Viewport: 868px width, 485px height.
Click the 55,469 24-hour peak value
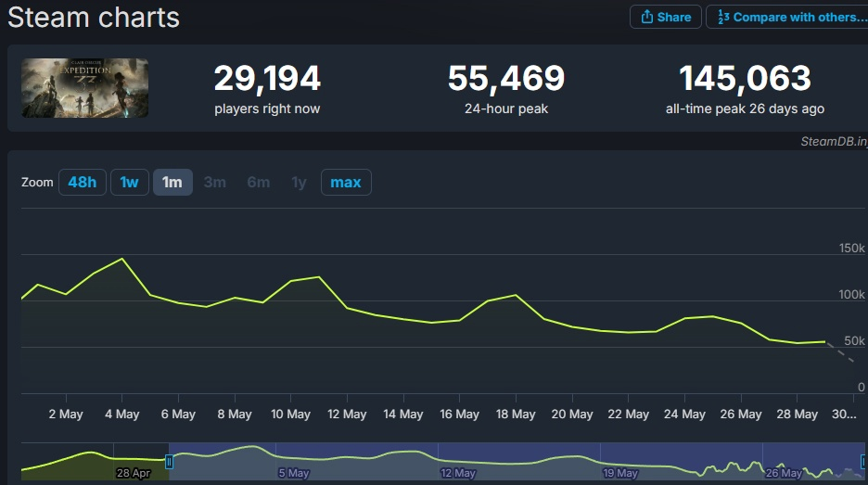point(506,78)
